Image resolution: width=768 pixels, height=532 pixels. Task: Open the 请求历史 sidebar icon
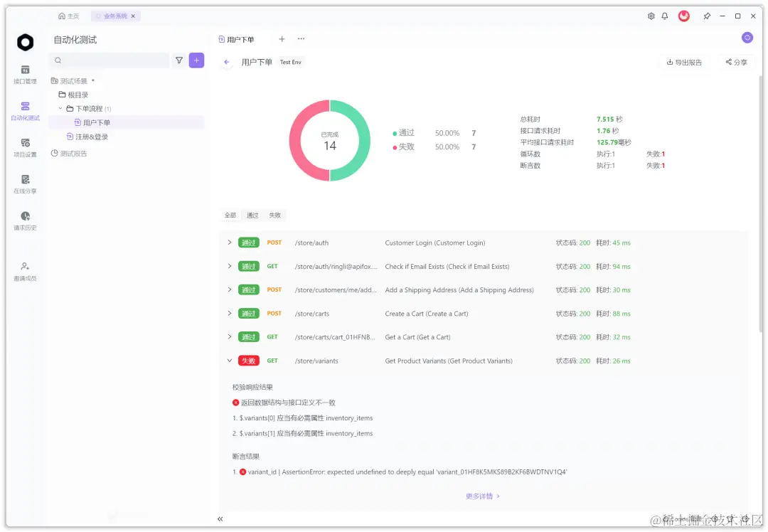(25, 221)
